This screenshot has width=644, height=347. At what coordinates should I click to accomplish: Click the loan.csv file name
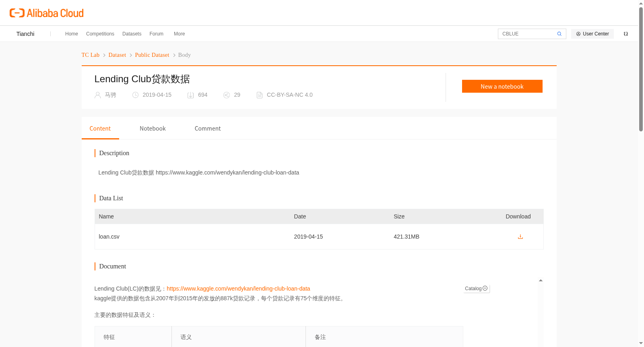click(x=109, y=237)
